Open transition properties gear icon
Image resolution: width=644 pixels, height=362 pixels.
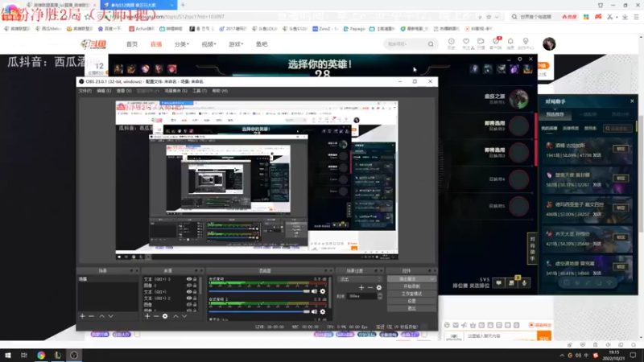pyautogui.click(x=378, y=288)
